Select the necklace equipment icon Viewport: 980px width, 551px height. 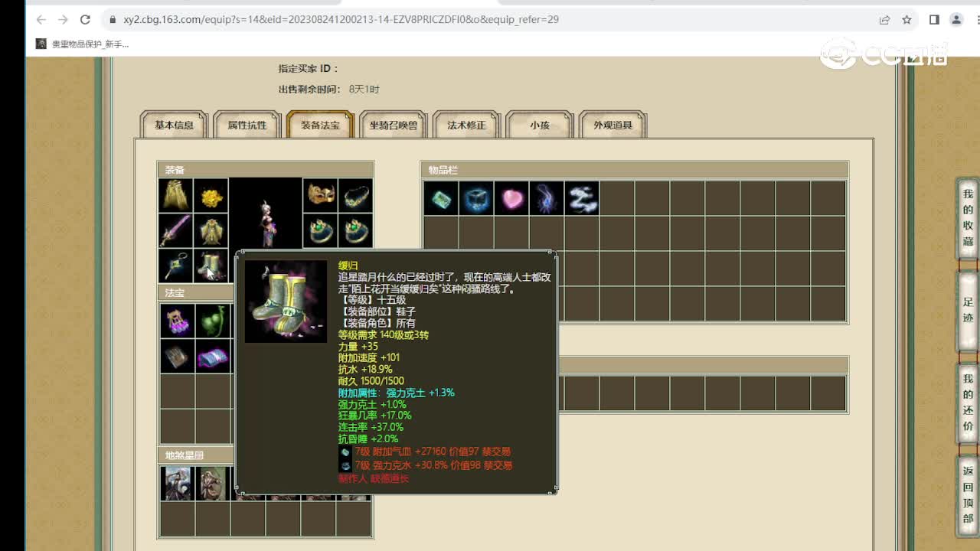355,196
